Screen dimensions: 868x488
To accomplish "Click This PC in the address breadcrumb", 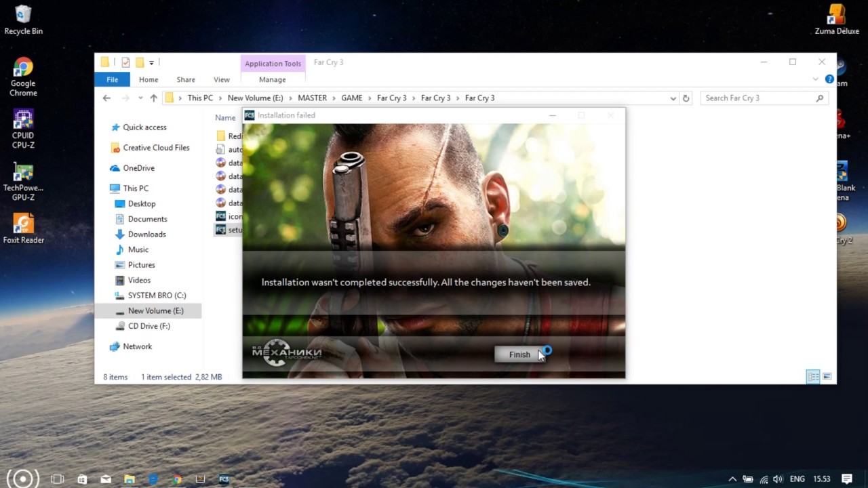I will tap(200, 98).
